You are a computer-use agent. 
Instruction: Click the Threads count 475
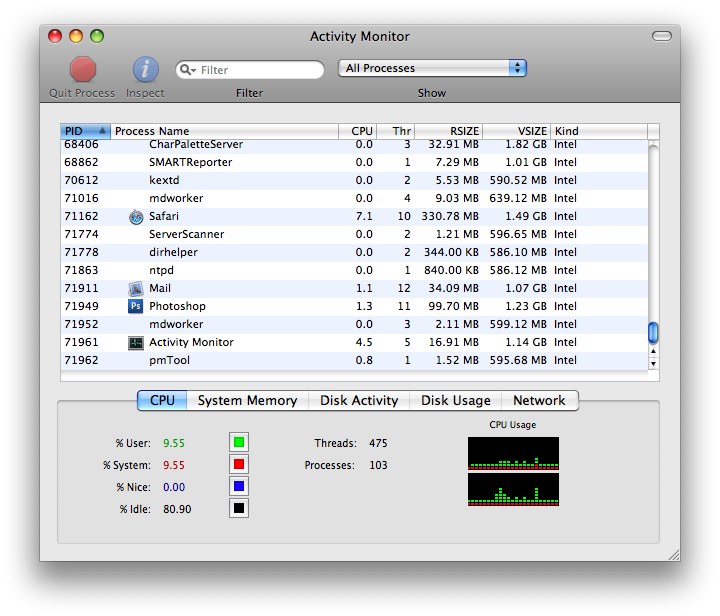(378, 443)
